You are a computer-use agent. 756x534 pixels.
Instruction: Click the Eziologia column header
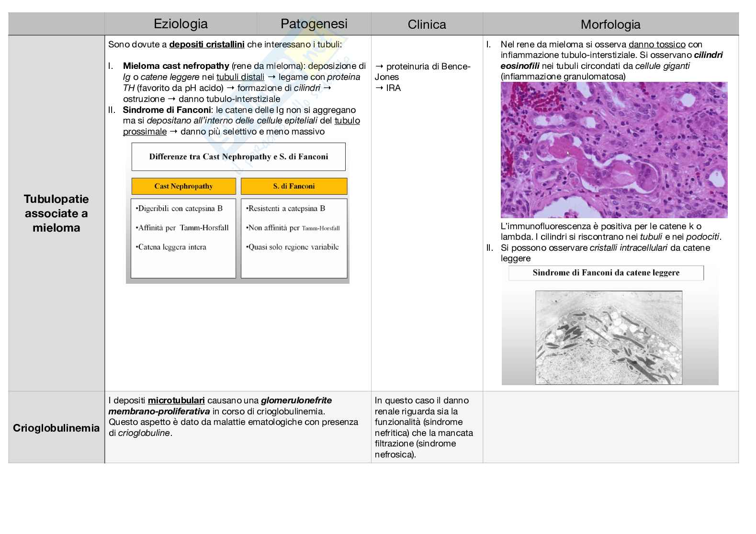[x=181, y=24]
